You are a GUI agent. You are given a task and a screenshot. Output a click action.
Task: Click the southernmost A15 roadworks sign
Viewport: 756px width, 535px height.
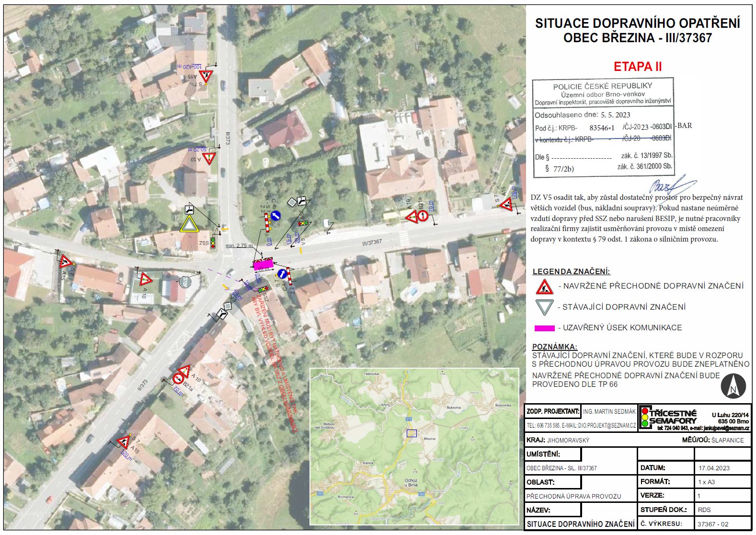(x=124, y=442)
